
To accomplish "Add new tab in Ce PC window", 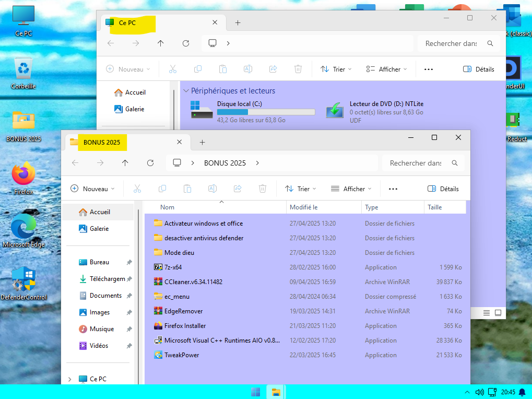I will point(238,23).
